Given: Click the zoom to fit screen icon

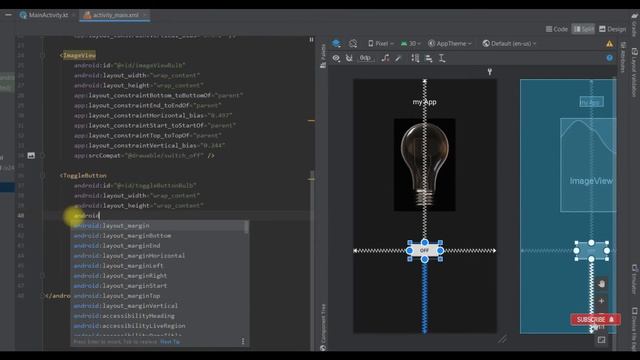Looking at the screenshot, I should coord(601,340).
